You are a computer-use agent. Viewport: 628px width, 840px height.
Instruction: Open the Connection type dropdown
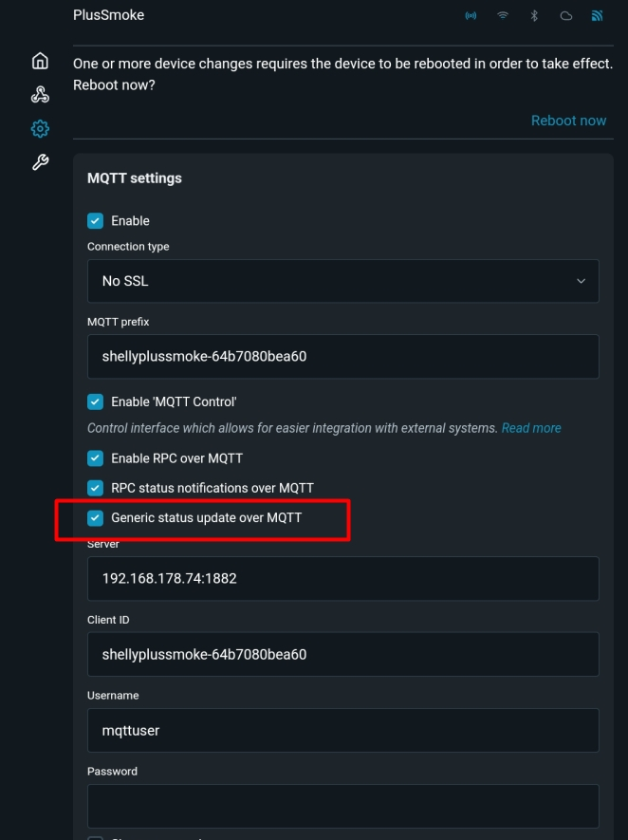point(342,281)
